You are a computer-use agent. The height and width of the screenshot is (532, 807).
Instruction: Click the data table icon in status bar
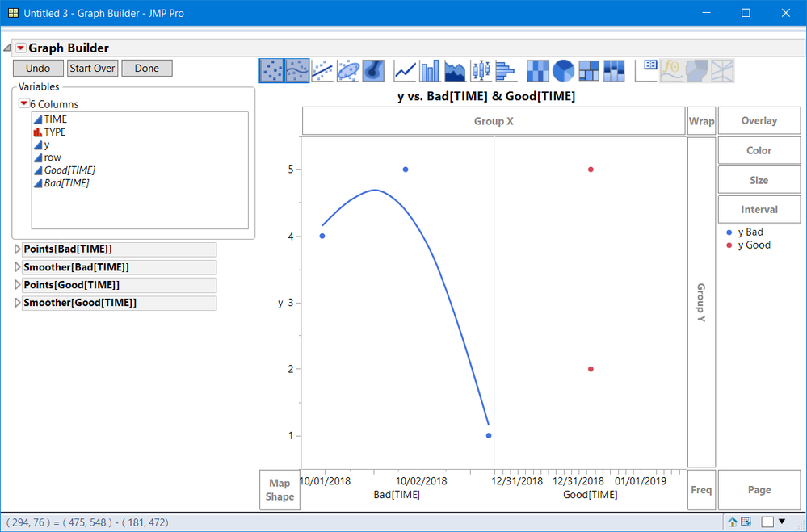click(x=746, y=522)
